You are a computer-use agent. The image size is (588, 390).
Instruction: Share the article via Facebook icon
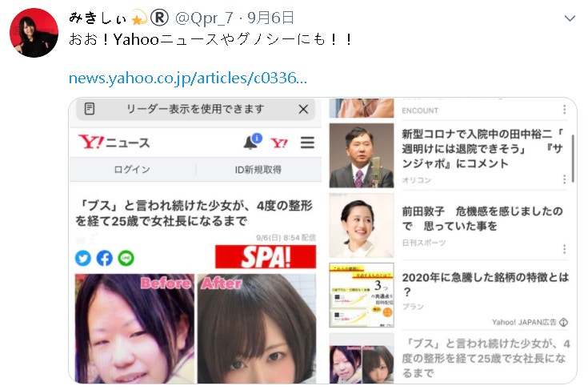[105, 258]
